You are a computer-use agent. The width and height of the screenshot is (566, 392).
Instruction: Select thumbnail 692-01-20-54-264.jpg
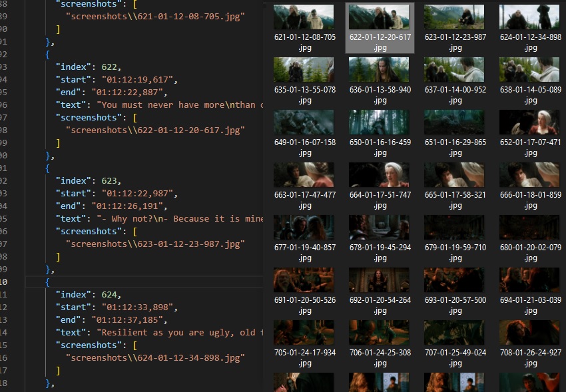379,280
